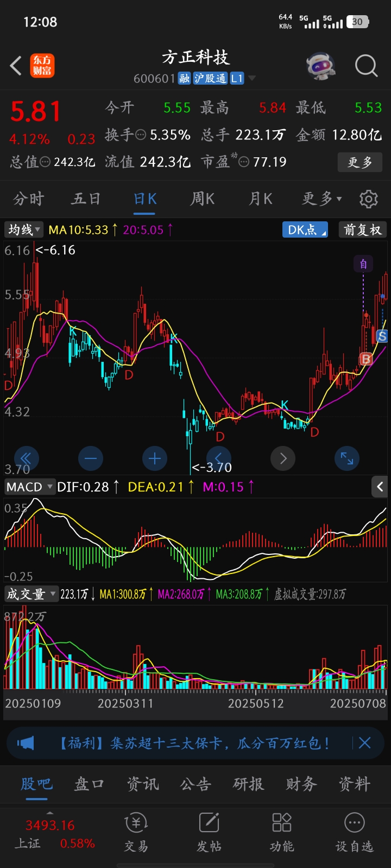Move chart right one step arrow
Viewport: 391px width, 868px height.
[283, 459]
